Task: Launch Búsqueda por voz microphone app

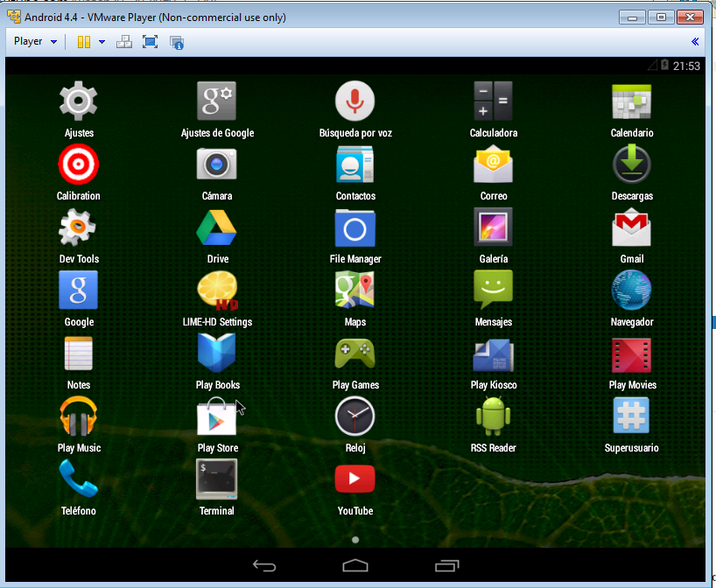Action: [x=354, y=101]
